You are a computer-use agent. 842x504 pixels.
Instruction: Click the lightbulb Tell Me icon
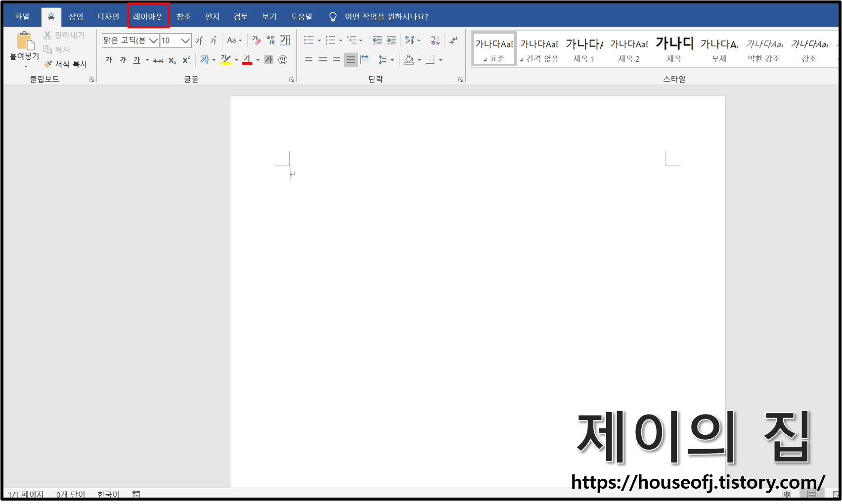tap(333, 17)
